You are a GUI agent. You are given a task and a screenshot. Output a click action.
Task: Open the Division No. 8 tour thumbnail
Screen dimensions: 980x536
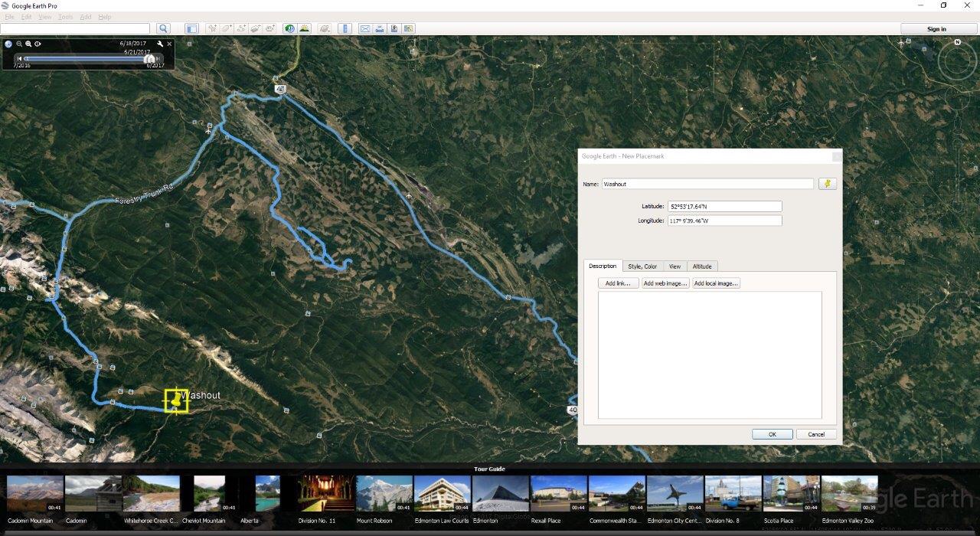(733, 494)
